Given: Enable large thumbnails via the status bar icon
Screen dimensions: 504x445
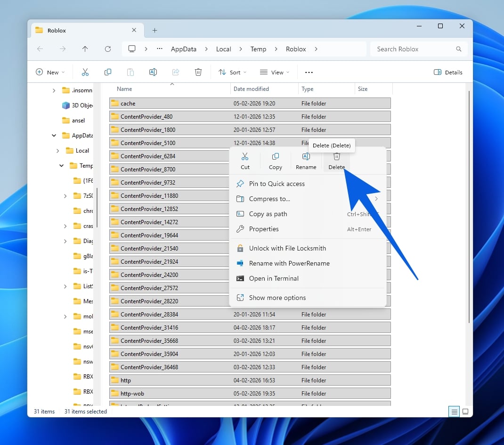Looking at the screenshot, I should [x=465, y=411].
